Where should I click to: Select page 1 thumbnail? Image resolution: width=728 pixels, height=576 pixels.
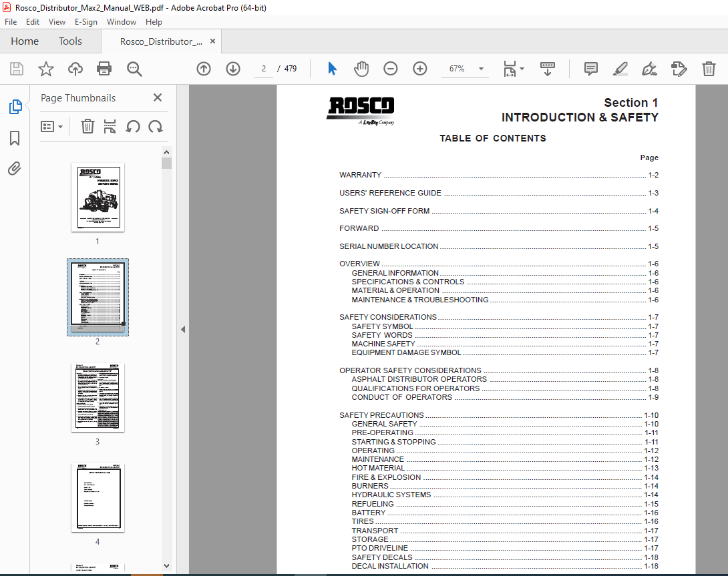[98, 198]
